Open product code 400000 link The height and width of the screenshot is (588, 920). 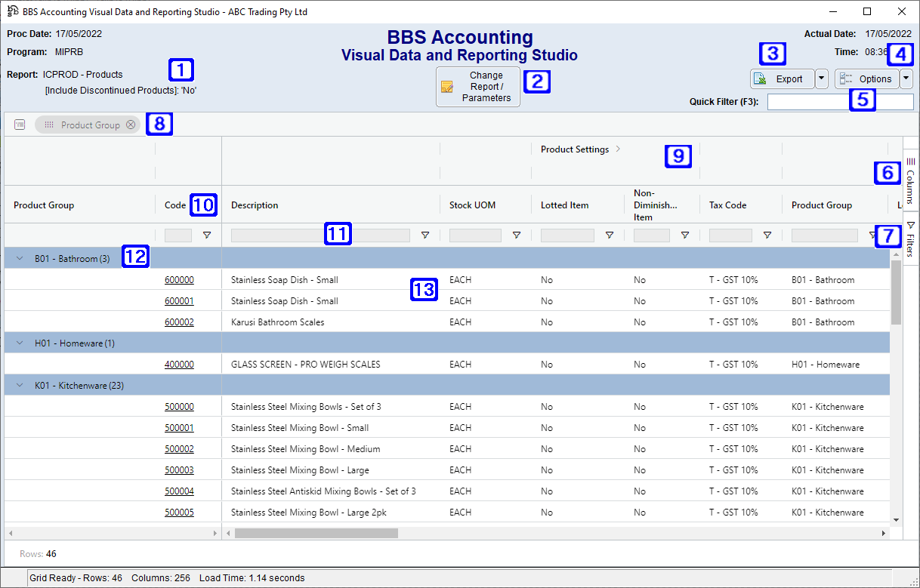[179, 364]
